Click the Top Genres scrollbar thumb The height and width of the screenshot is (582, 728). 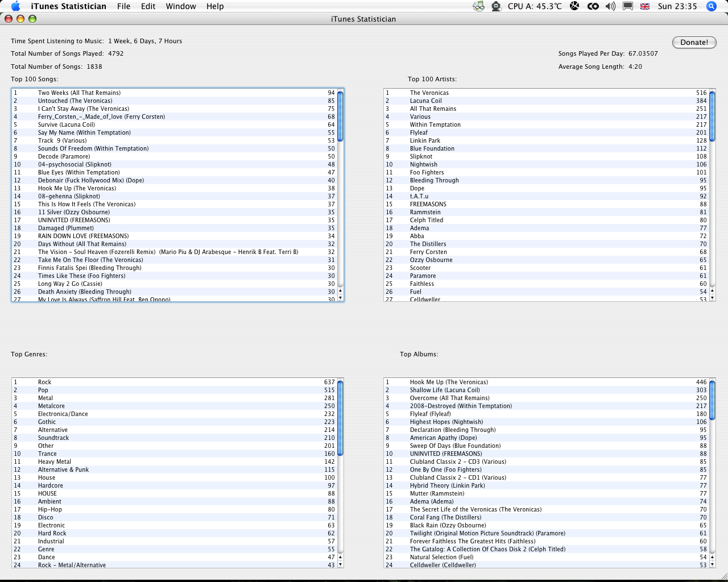(x=340, y=418)
